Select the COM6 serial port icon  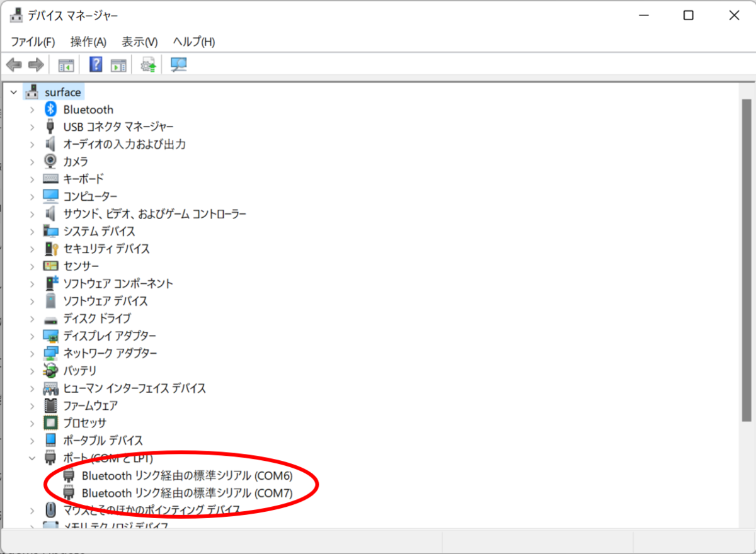click(x=69, y=475)
